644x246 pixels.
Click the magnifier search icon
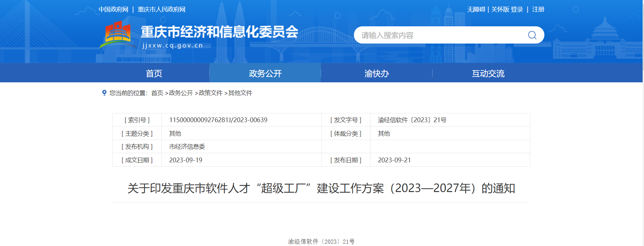pos(532,35)
